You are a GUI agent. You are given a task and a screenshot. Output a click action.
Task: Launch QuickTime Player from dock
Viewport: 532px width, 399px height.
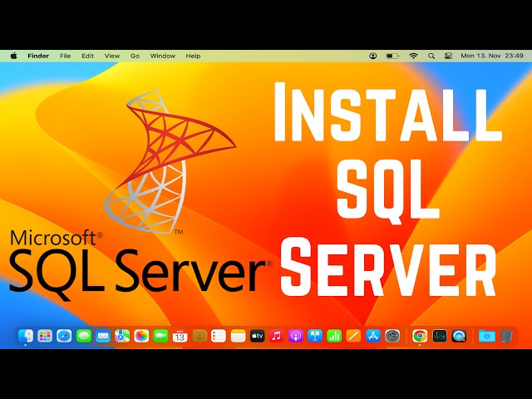coord(459,336)
